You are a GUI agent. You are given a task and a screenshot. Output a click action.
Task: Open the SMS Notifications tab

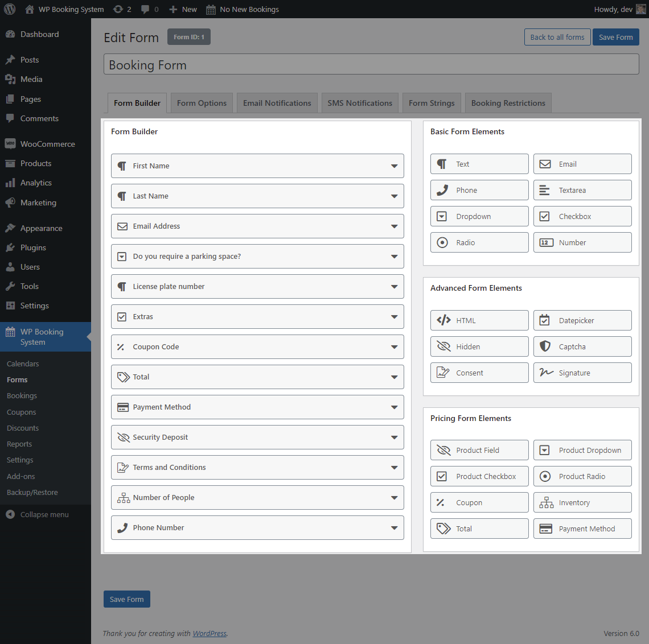(x=360, y=103)
